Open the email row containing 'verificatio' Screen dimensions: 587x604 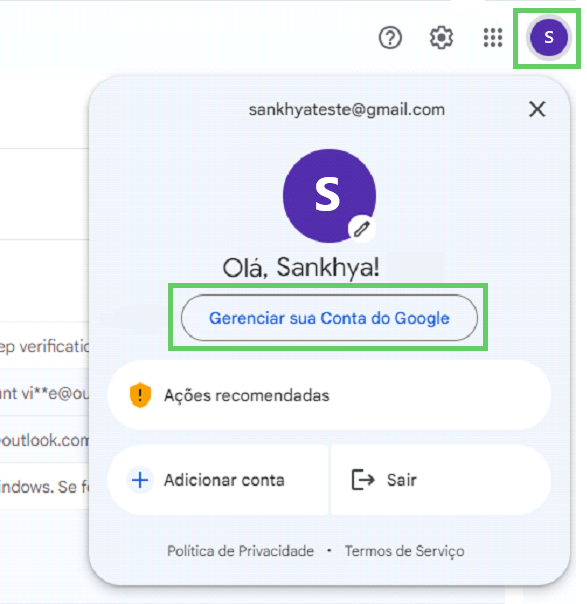click(x=44, y=346)
